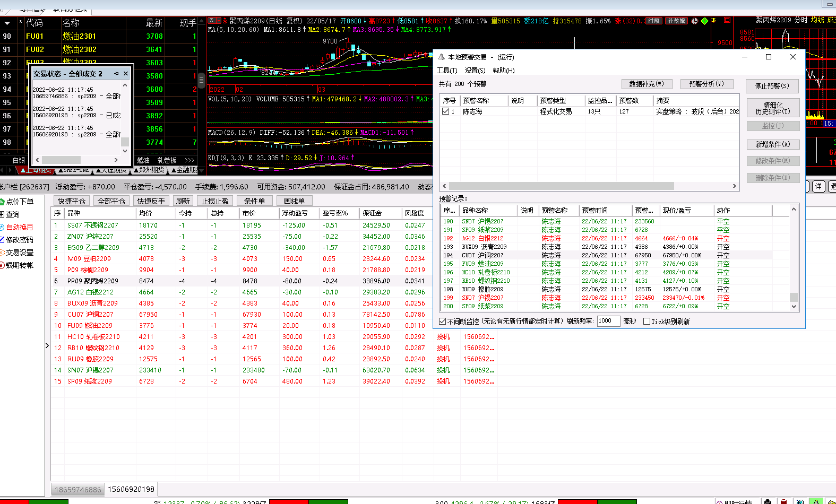Viewport: 836px width, 504px height.
Task: Click 撤机 link in SP09 纸浆2209 row
Action: 443,381
